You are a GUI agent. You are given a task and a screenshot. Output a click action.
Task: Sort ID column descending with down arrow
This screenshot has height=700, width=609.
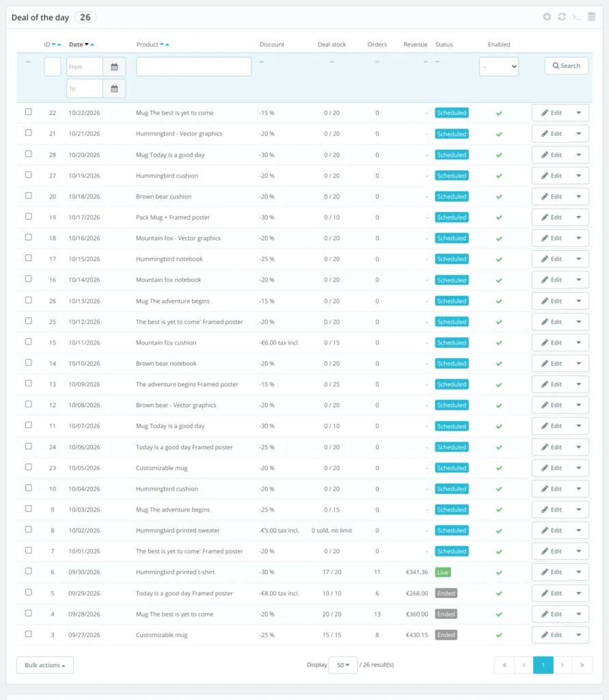click(53, 44)
